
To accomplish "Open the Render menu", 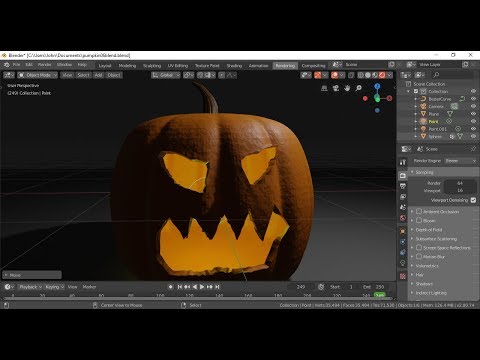I will pos(44,65).
